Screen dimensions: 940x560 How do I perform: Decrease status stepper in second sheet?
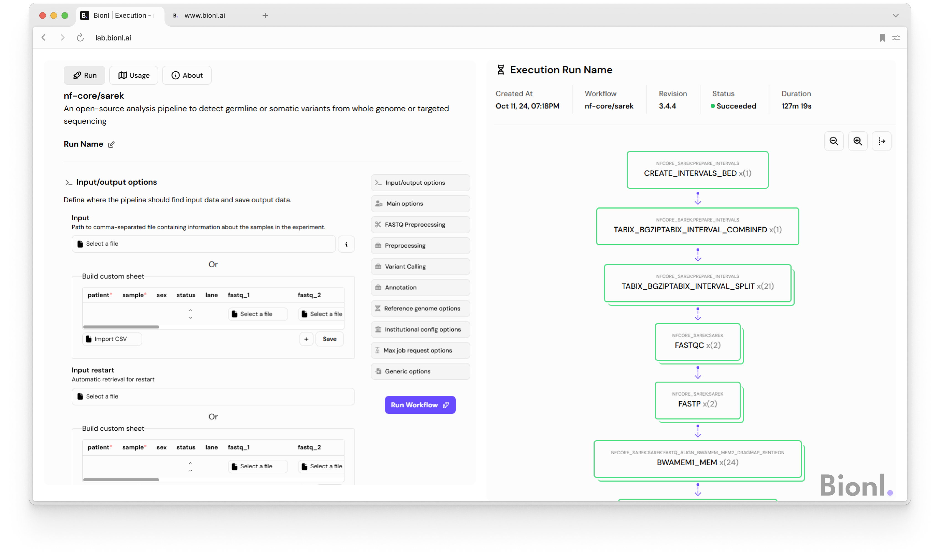click(191, 471)
